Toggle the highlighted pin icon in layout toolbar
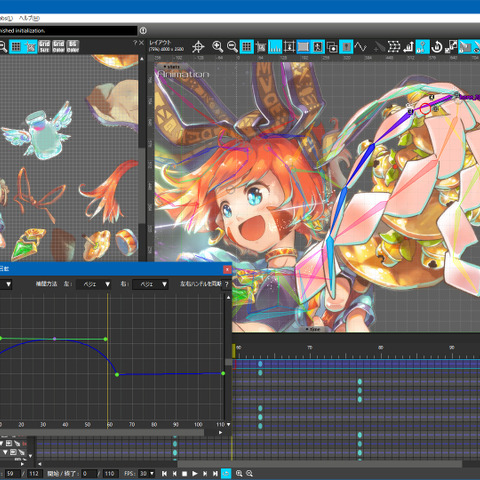This screenshot has height=480, width=480. coord(346,47)
